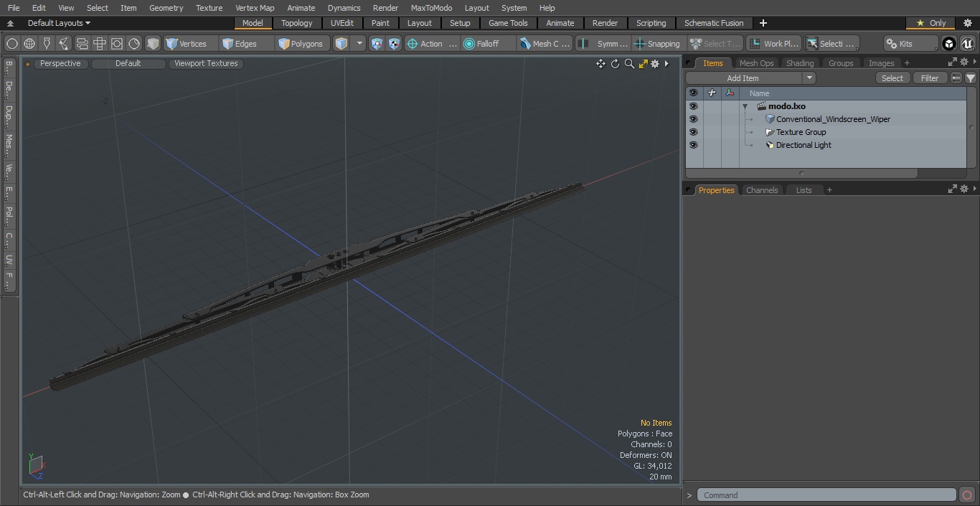Open Items panel settings gear
Image resolution: width=980 pixels, height=506 pixels.
pos(964,62)
